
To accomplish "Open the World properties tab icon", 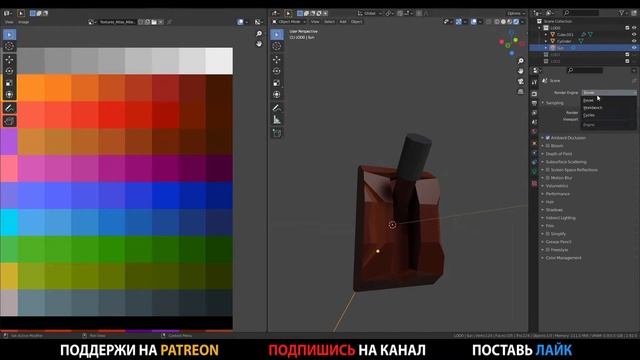I will pyautogui.click(x=534, y=131).
